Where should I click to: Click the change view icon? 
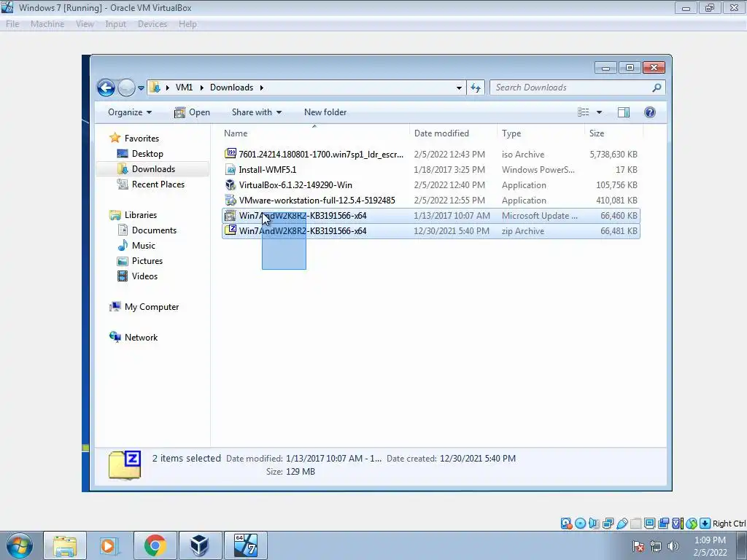tap(583, 112)
